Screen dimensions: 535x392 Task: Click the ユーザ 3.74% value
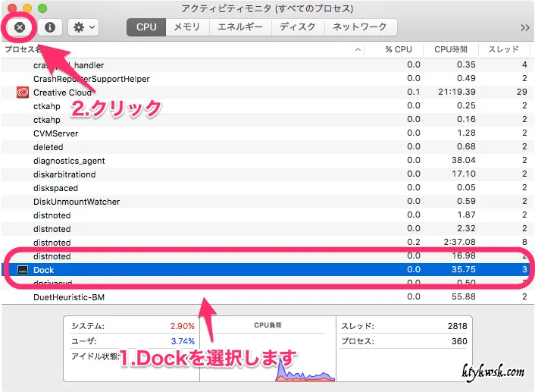[x=183, y=341]
